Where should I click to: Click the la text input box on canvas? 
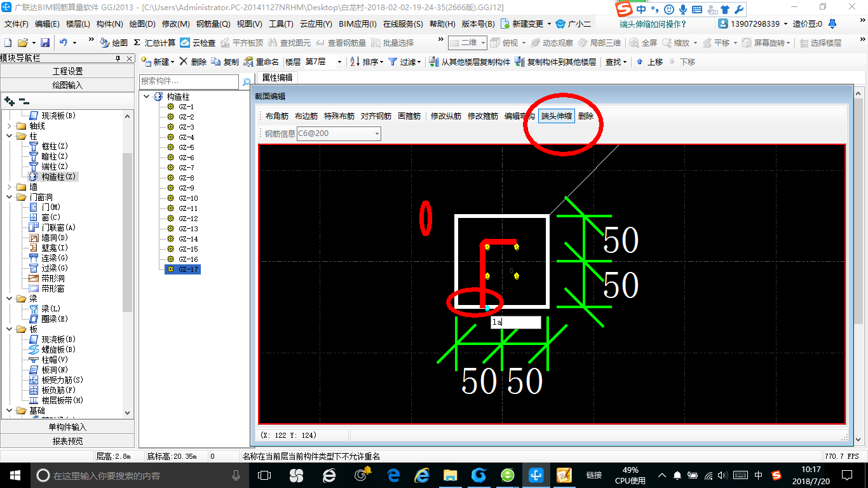pos(515,322)
